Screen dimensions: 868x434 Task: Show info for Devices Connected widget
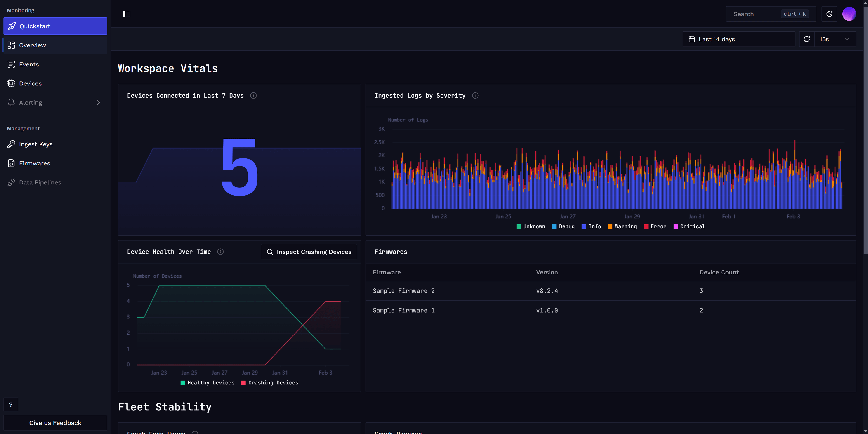click(253, 96)
